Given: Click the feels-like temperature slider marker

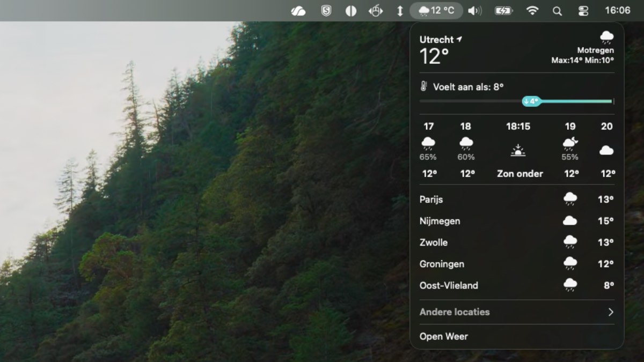Looking at the screenshot, I should point(531,101).
